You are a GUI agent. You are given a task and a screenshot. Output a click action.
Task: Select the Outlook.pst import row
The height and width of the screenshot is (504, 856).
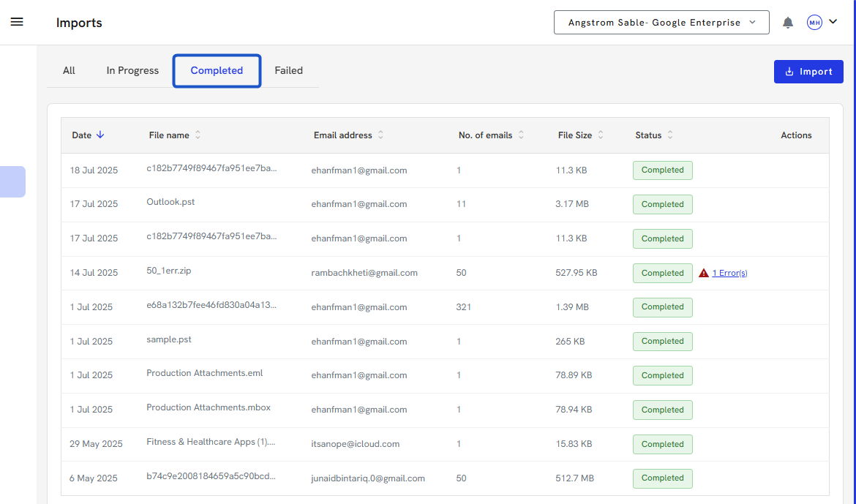(170, 203)
